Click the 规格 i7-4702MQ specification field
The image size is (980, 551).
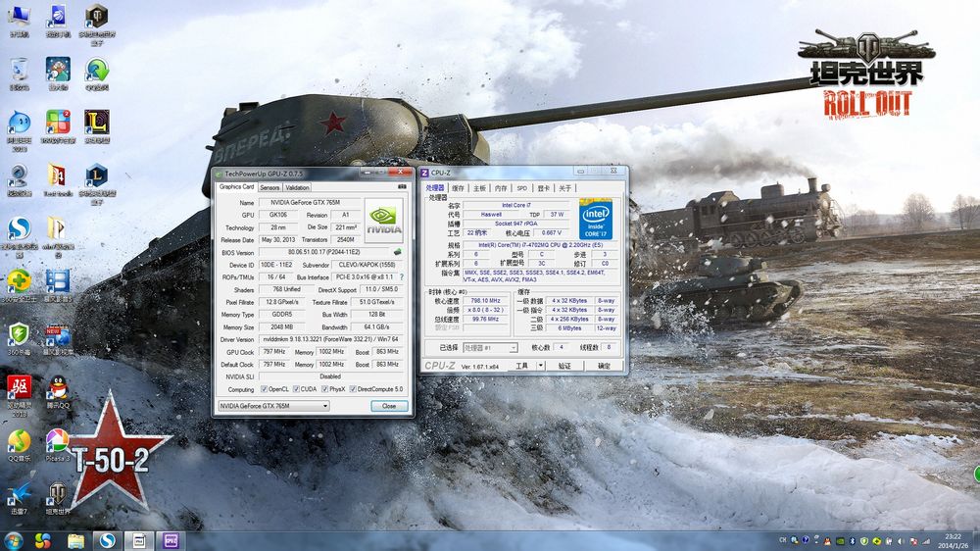click(541, 245)
